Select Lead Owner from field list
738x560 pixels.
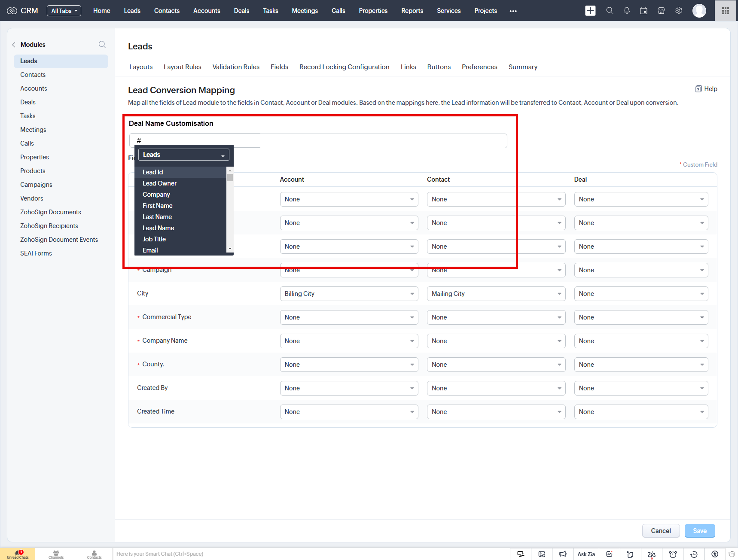[x=180, y=183]
